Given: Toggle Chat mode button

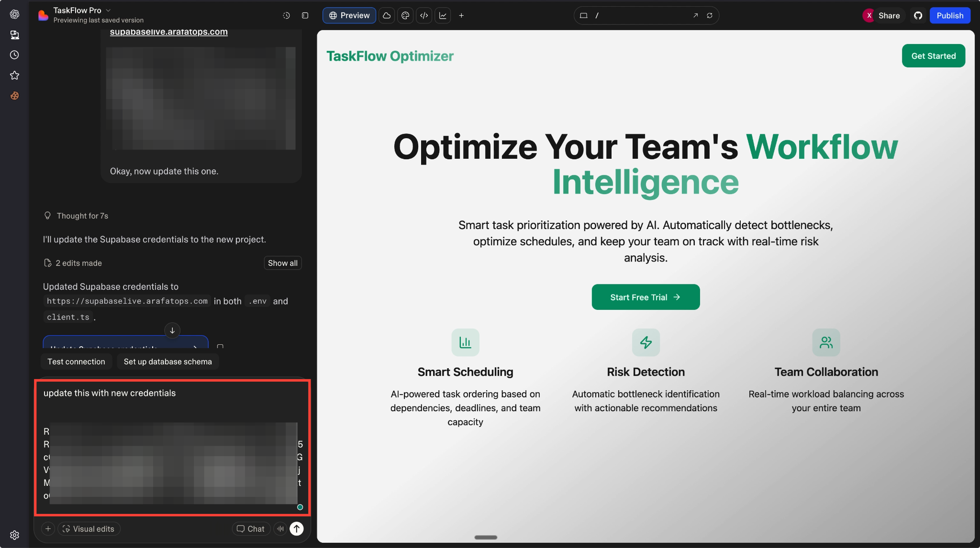Looking at the screenshot, I should pyautogui.click(x=251, y=528).
